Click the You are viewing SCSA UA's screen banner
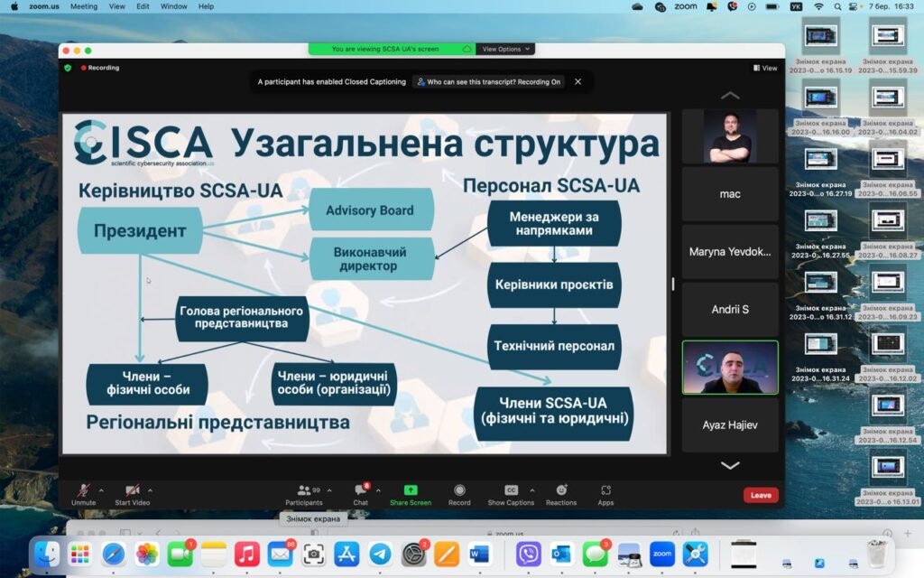 pos(392,49)
